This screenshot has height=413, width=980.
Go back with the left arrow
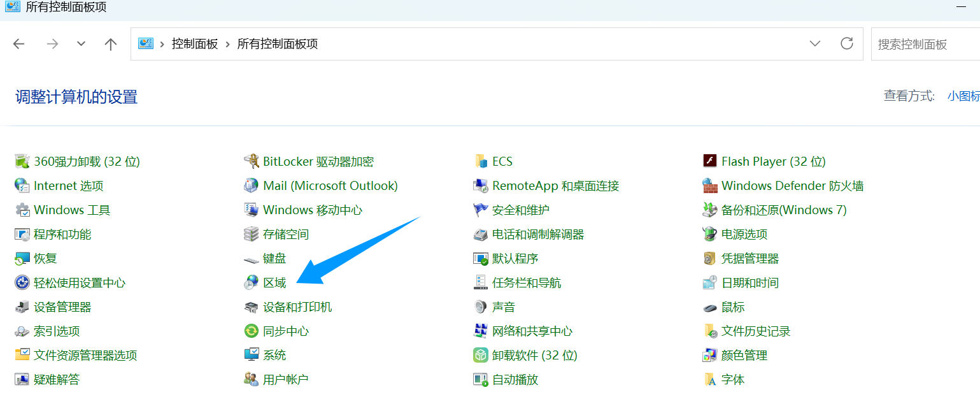point(19,44)
